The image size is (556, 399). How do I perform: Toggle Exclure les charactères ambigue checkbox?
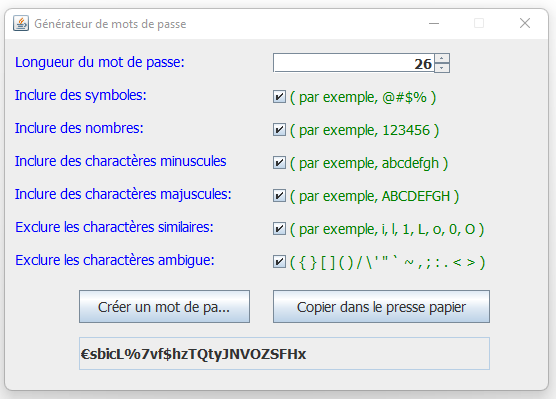(279, 262)
